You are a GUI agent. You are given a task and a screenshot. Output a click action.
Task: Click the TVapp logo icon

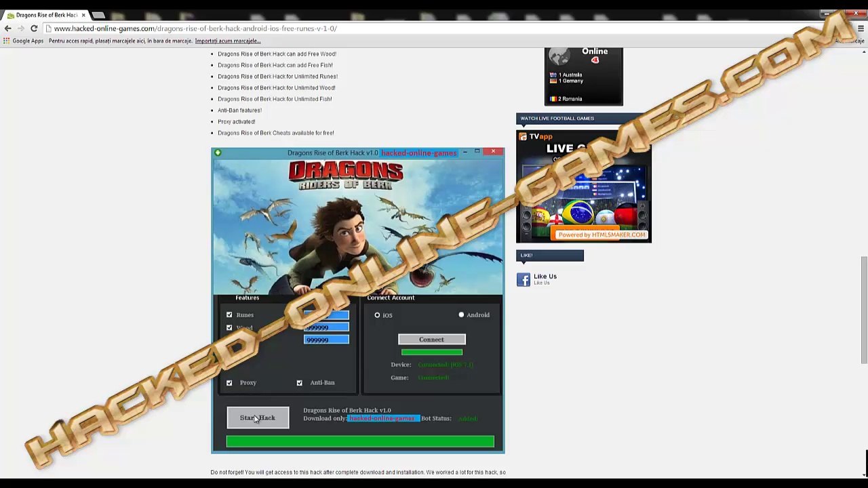(523, 136)
